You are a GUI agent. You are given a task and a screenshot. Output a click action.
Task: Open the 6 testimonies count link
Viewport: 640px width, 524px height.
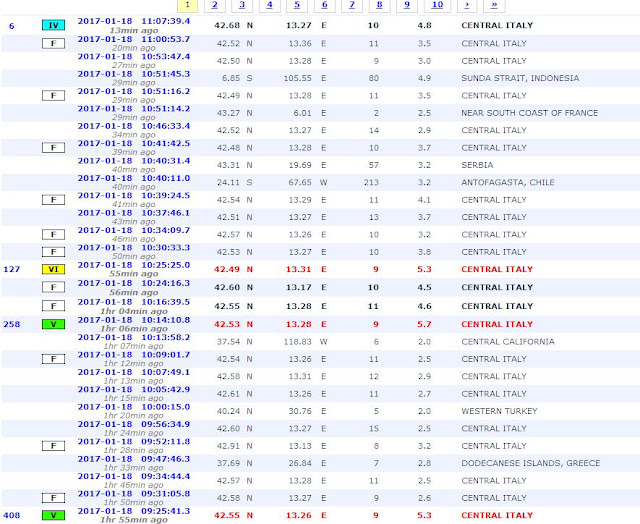click(11, 26)
